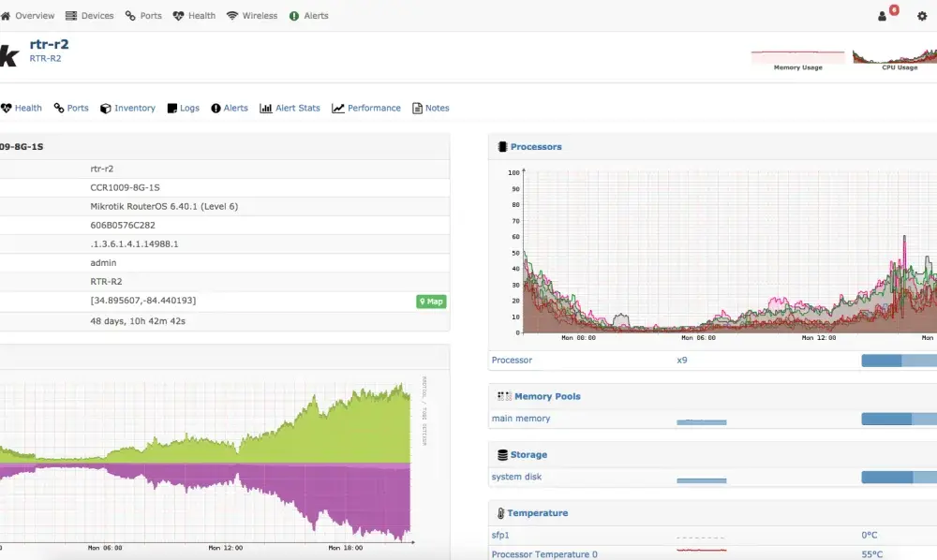Screen dimensions: 937x560
Task: Click the Performance line chart icon
Action: [x=338, y=108]
